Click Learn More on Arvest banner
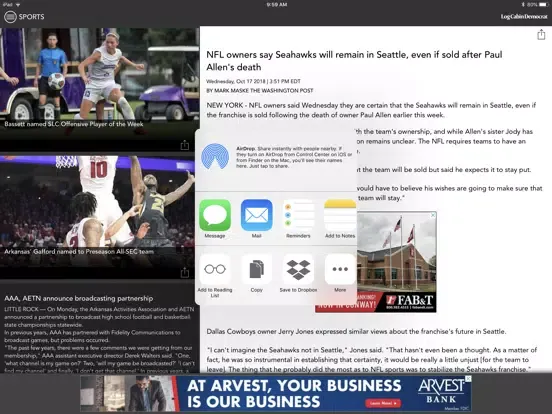This screenshot has width=552, height=414. tap(383, 403)
